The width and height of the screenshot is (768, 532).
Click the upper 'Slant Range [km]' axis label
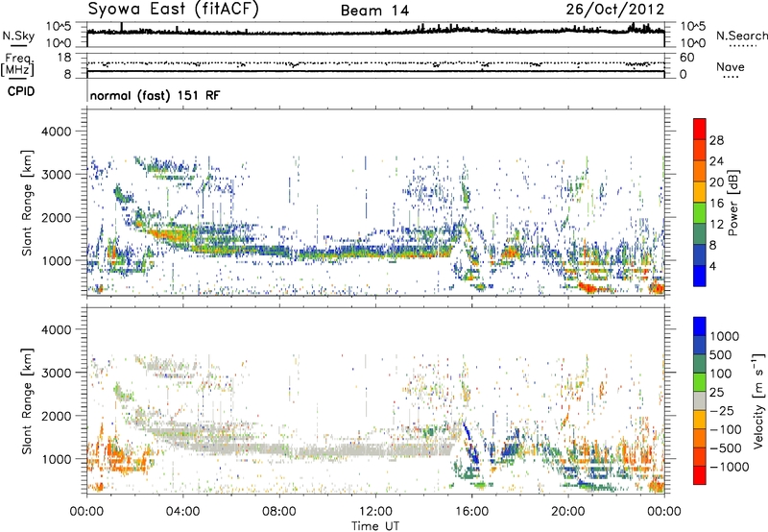[27, 203]
